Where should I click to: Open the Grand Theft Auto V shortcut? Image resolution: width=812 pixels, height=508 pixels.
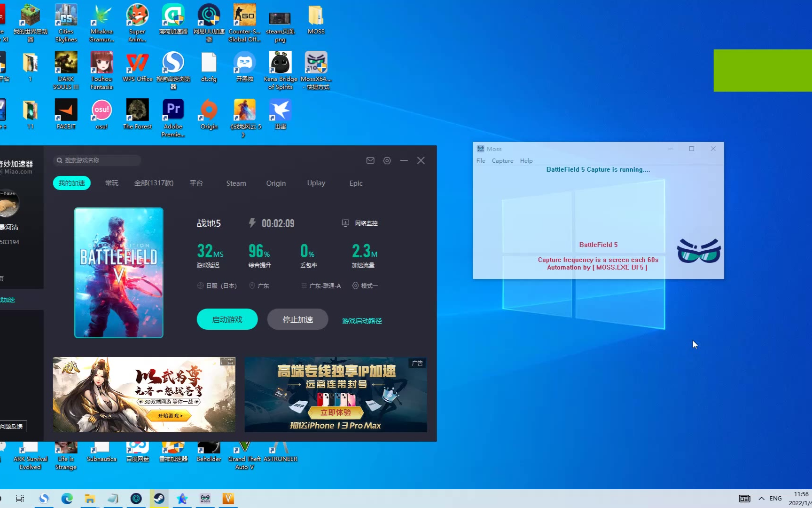pos(244,455)
